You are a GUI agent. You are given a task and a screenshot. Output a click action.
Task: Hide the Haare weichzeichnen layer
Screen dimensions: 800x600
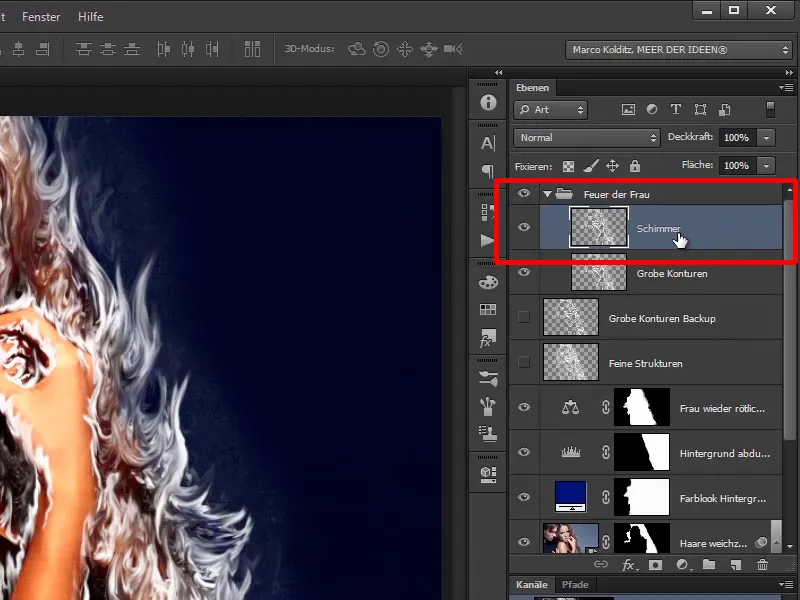pos(524,542)
